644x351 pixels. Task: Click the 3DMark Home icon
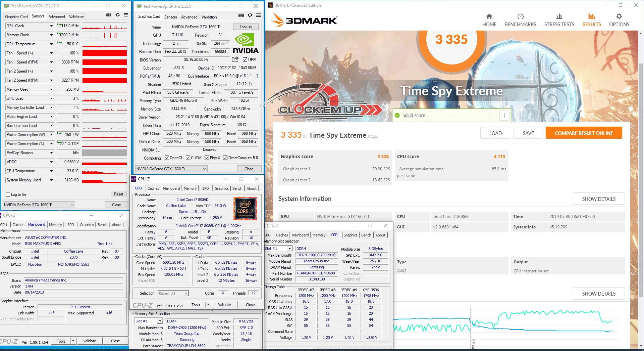tap(489, 16)
